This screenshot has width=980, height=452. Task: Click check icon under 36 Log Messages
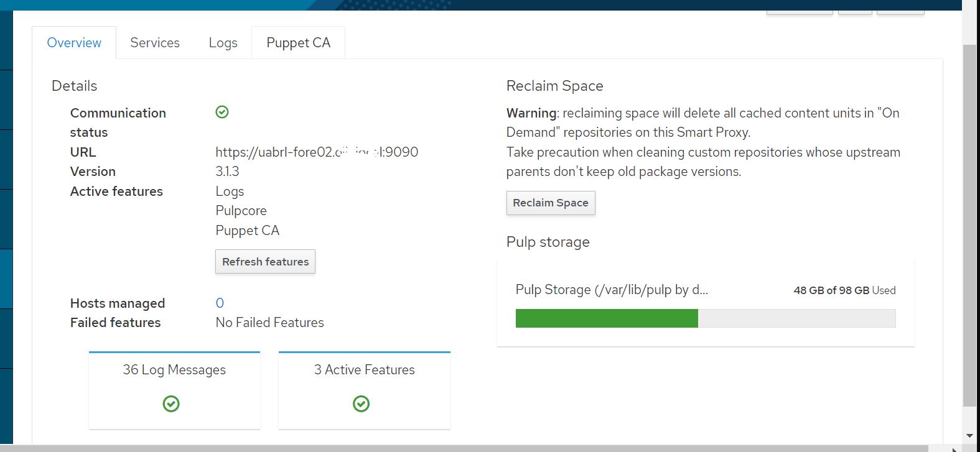171,404
